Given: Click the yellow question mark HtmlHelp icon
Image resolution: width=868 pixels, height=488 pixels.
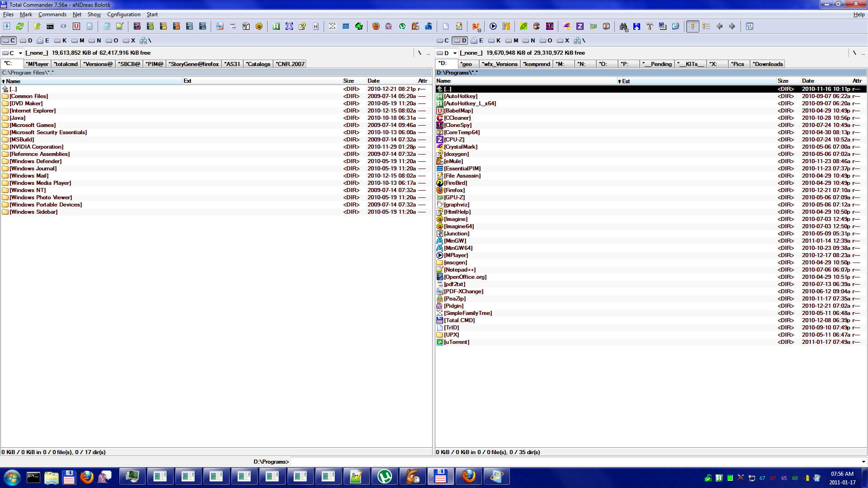Looking at the screenshot, I should (302, 26).
